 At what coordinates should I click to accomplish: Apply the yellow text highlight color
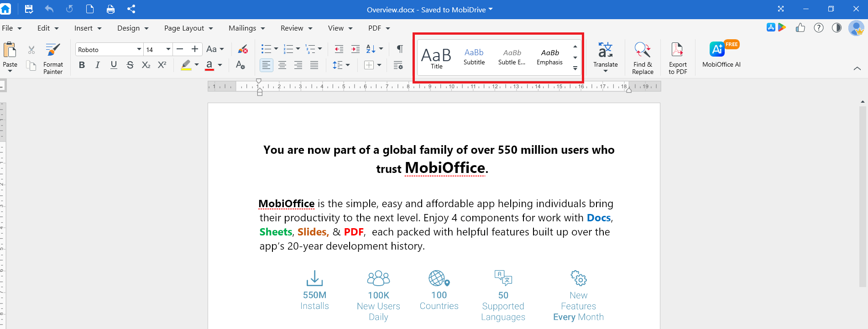tap(186, 65)
